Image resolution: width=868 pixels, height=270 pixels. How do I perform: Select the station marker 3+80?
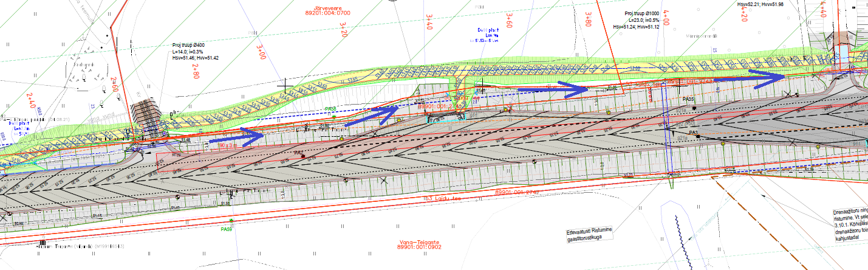coord(587,19)
